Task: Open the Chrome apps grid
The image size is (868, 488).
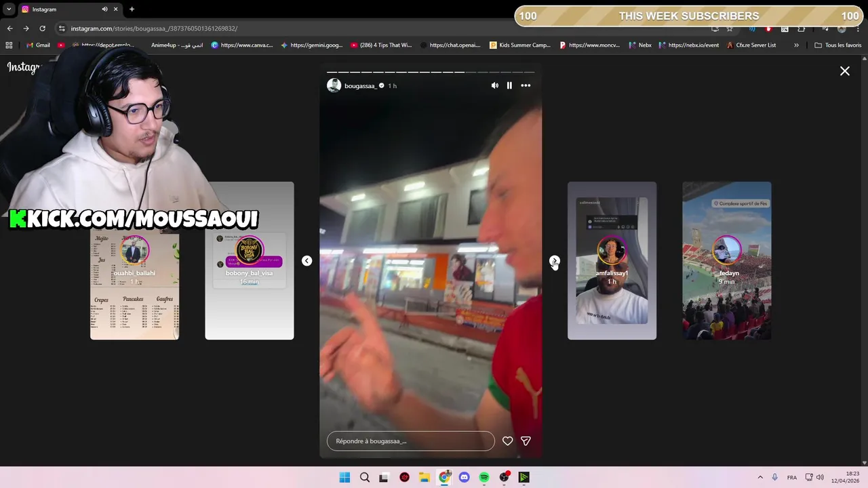Action: coord(9,45)
